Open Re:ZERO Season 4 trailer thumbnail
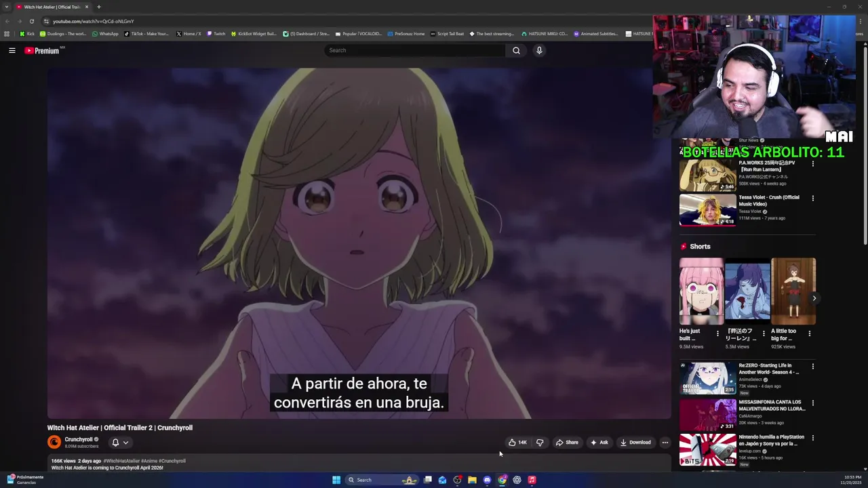Screen dimensions: 868x488 (x=707, y=378)
